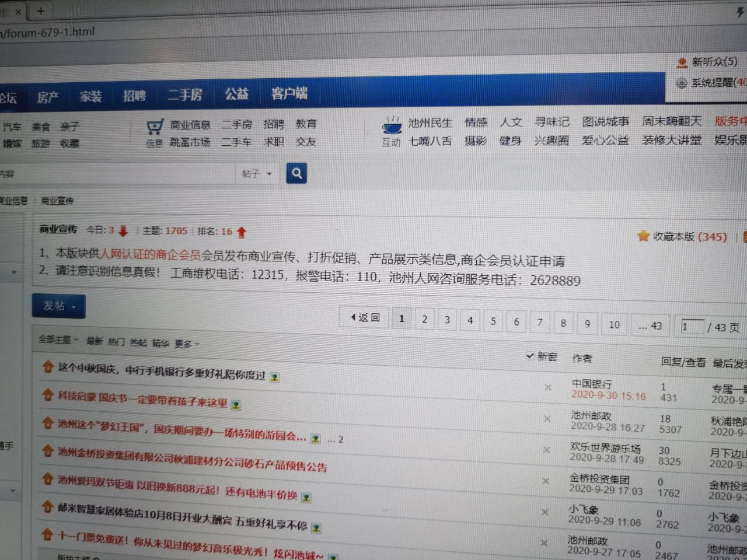This screenshot has height=560, width=747.
Task: Toggle the 新窗 checkbox
Action: pyautogui.click(x=530, y=355)
